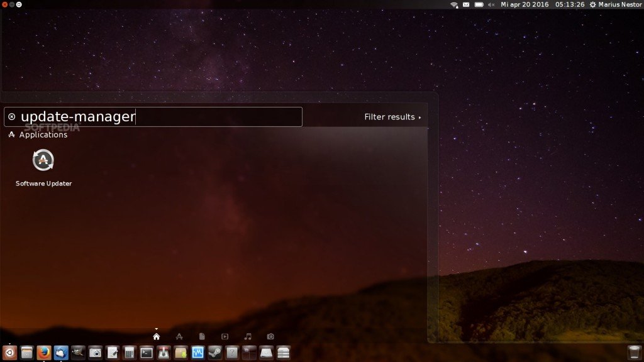The width and height of the screenshot is (644, 362).
Task: Open the muted sound volume indicator
Action: pos(492,4)
